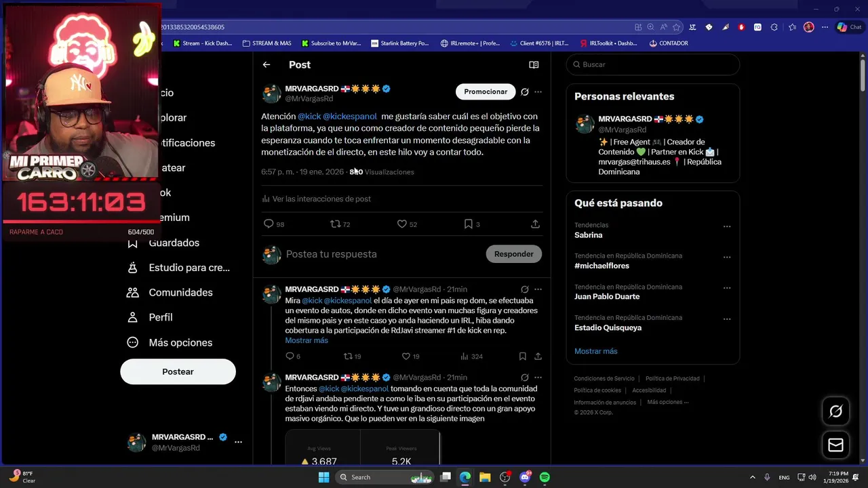Click the @kickespanol mention in the main post
This screenshot has width=868, height=488.
coord(349,117)
